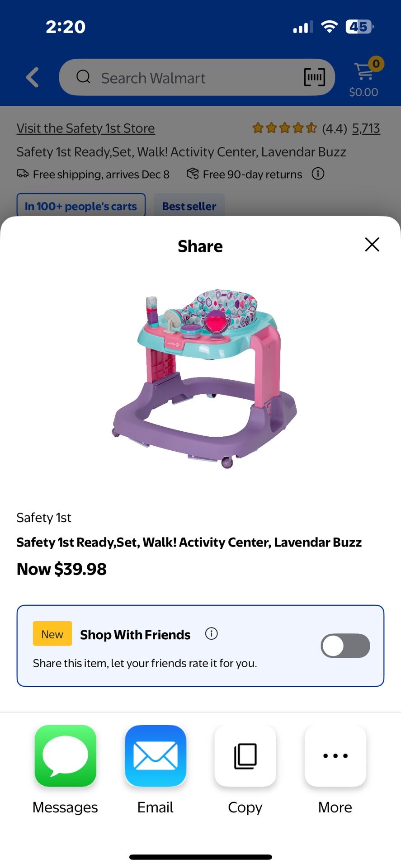Share item via Email

click(155, 756)
